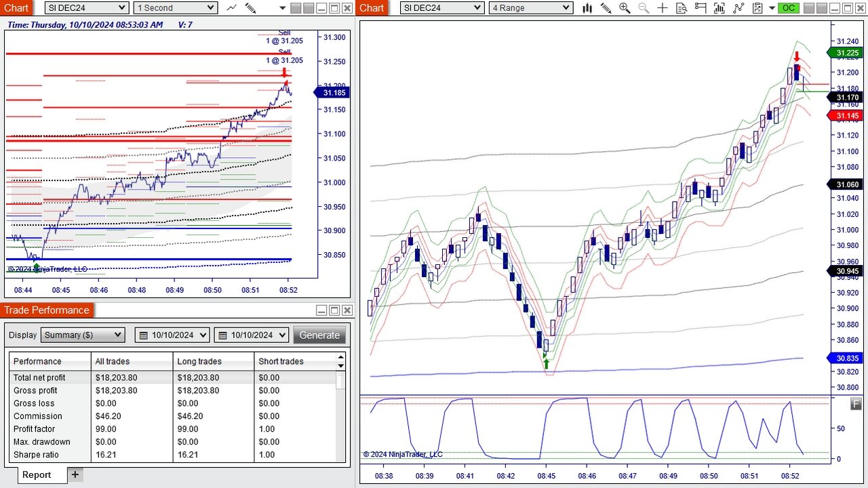Image resolution: width=868 pixels, height=488 pixels.
Task: Open SI DEC24 instrument dropdown in left chart
Action: point(86,8)
